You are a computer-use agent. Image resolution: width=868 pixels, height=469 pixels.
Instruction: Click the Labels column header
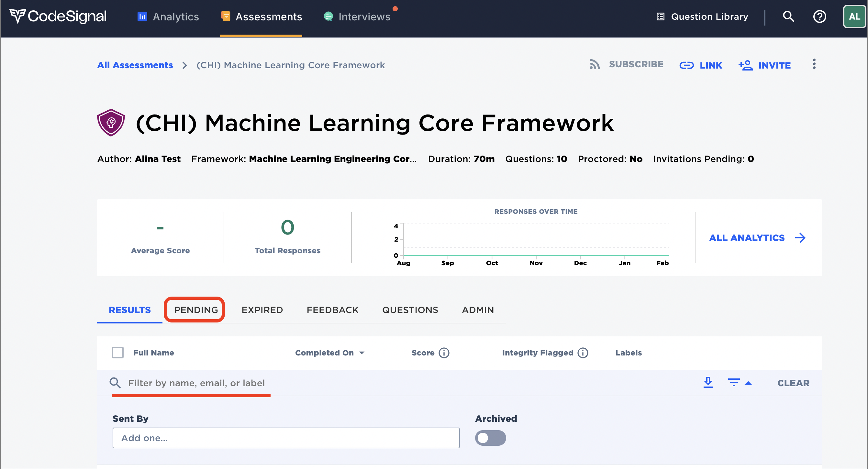[x=629, y=353]
